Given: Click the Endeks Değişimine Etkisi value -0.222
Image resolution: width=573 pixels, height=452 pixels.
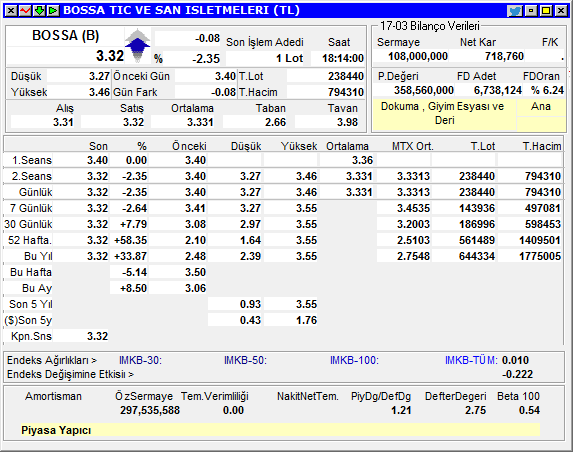Looking at the screenshot, I should click(517, 374).
